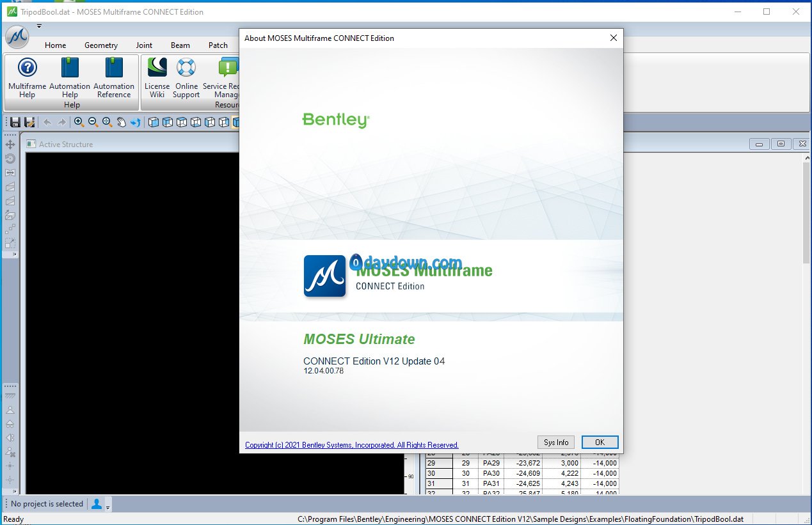Click the Save floppy disk icon
This screenshot has height=525, width=812.
pos(15,122)
